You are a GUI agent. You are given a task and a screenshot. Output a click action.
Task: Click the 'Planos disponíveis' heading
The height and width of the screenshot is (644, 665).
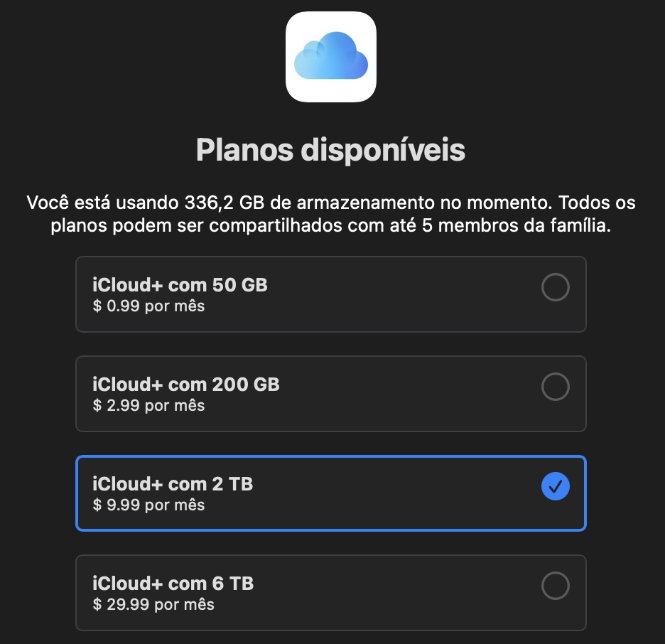pyautogui.click(x=331, y=149)
